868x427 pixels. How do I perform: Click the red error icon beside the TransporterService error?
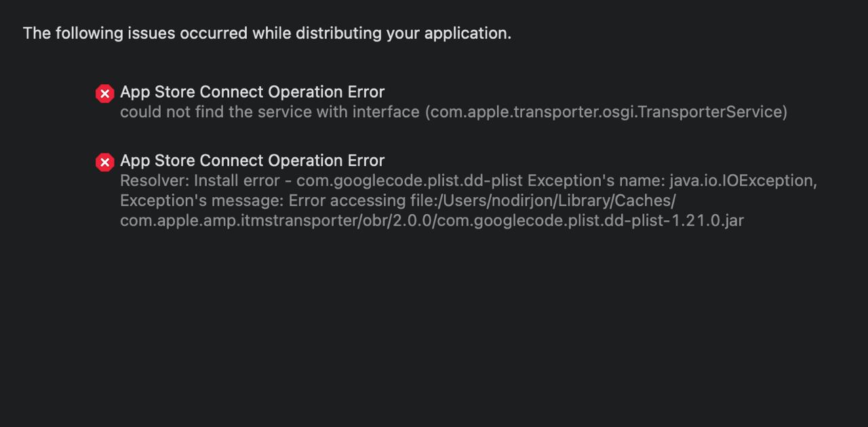[104, 94]
